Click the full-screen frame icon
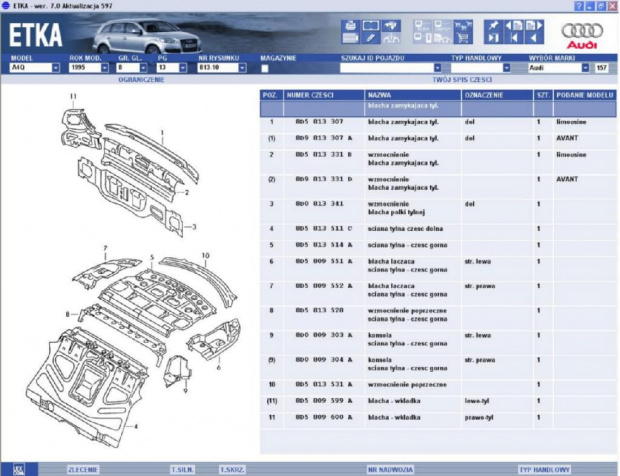Screen dimensions: 620x476 pyautogui.click(x=371, y=26)
